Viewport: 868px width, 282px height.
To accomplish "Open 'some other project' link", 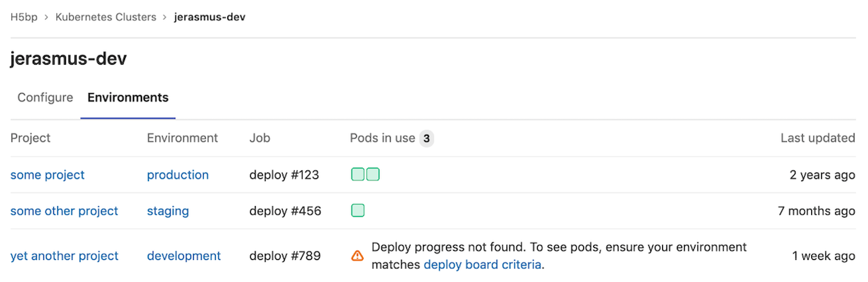I will (x=65, y=211).
